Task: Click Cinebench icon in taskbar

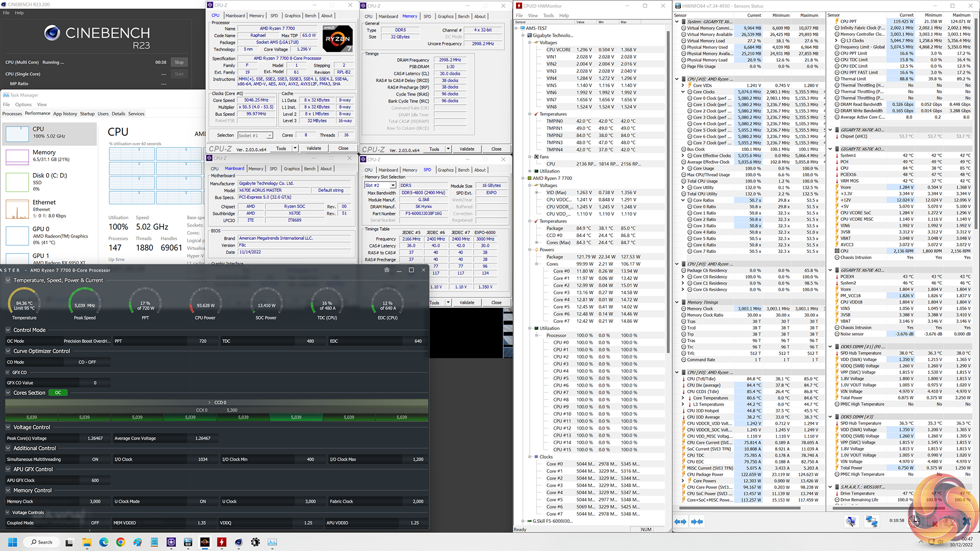Action: click(238, 542)
